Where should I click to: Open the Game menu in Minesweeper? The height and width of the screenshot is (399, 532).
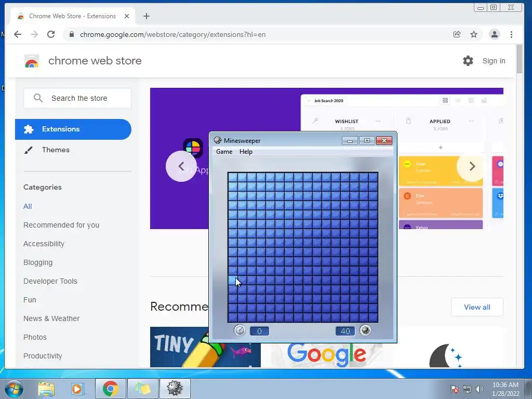(x=224, y=152)
